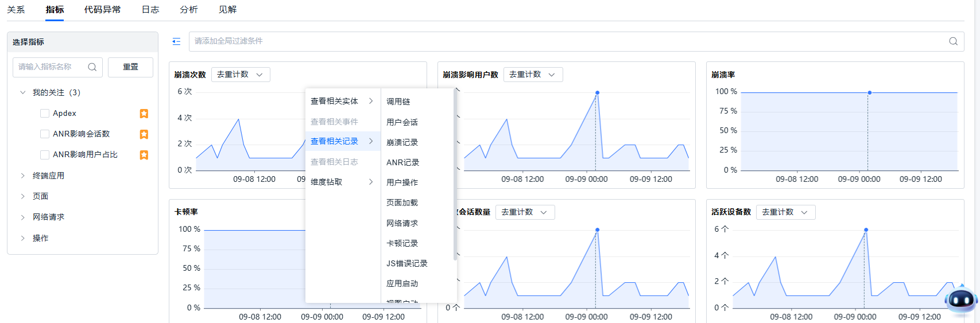Open the robot assistant icon
The height and width of the screenshot is (323, 980).
pyautogui.click(x=960, y=299)
